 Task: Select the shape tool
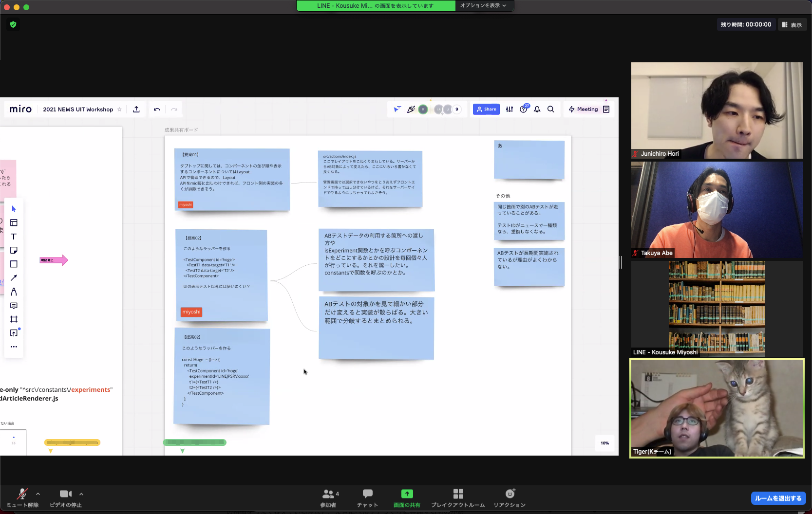pos(14,264)
